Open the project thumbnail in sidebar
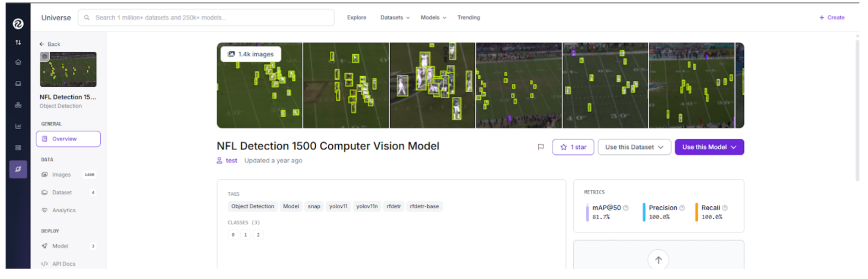 (x=68, y=69)
